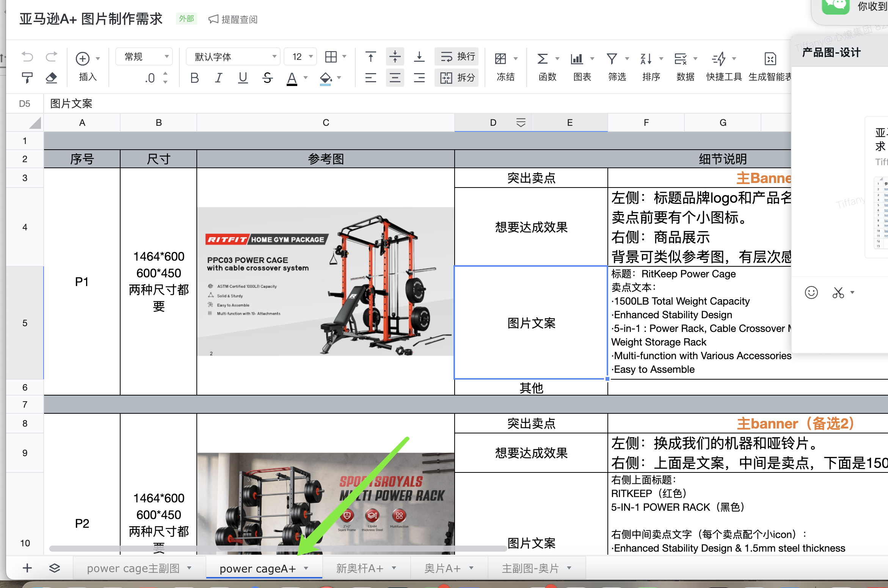Align text left horizontally
Screen dimensions: 888x588
370,78
